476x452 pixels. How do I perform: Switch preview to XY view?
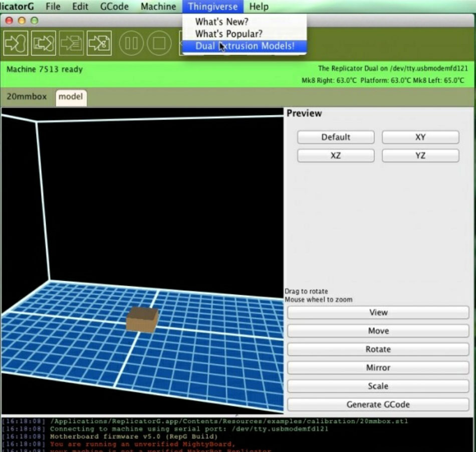(x=420, y=137)
